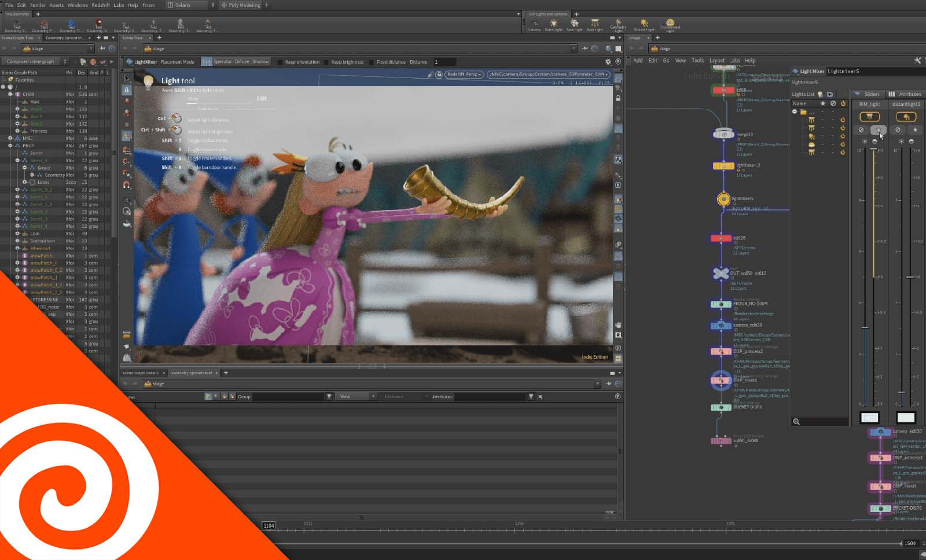
Task: Toggle the Fixed distance checkbox
Action: 372,62
